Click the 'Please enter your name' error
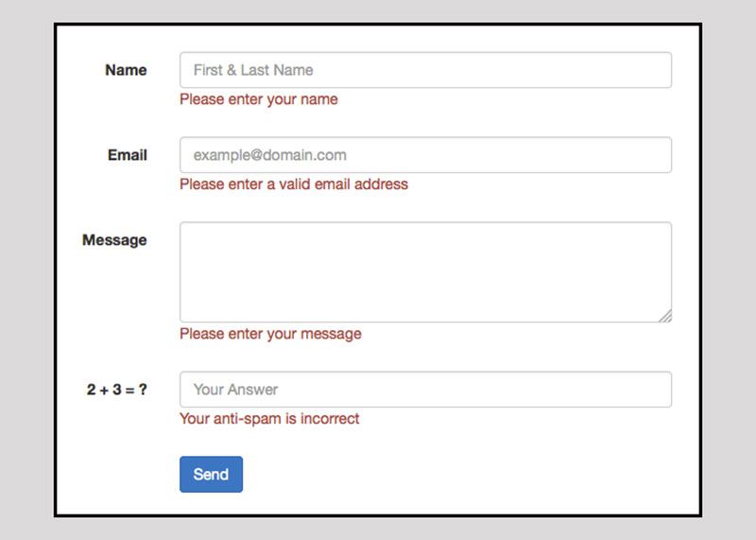Viewport: 756px width, 540px height. coord(258,99)
